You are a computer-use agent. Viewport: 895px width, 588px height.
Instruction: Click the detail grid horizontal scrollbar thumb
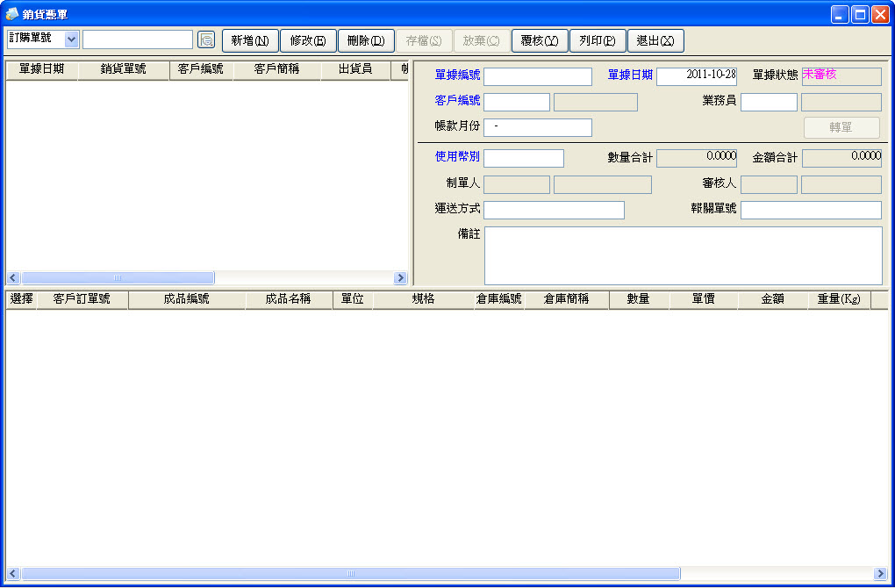350,574
